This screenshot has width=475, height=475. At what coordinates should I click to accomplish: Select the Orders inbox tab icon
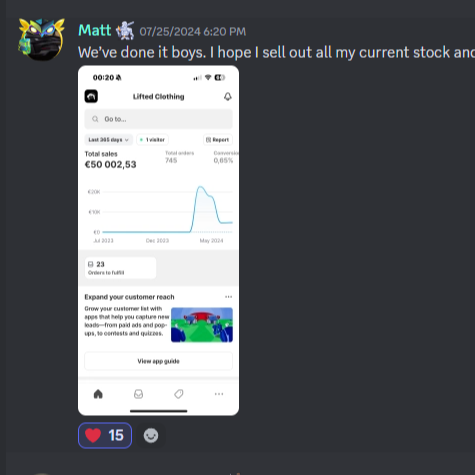pos(138,394)
